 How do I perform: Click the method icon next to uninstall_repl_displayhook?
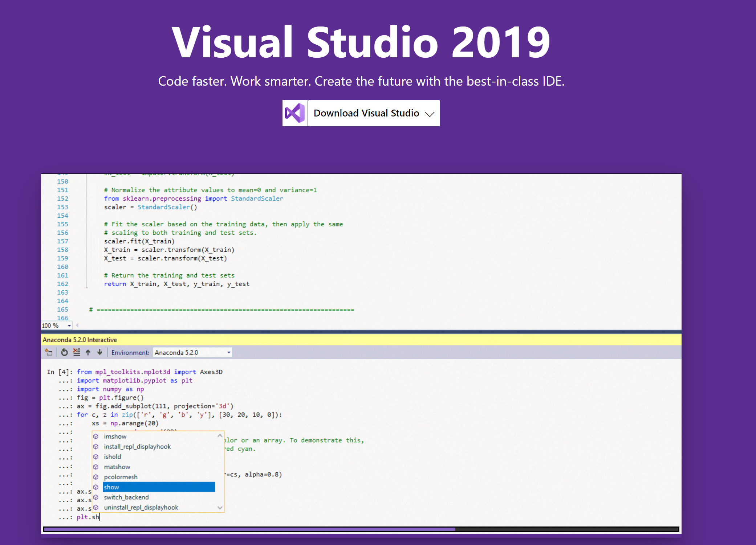(96, 508)
